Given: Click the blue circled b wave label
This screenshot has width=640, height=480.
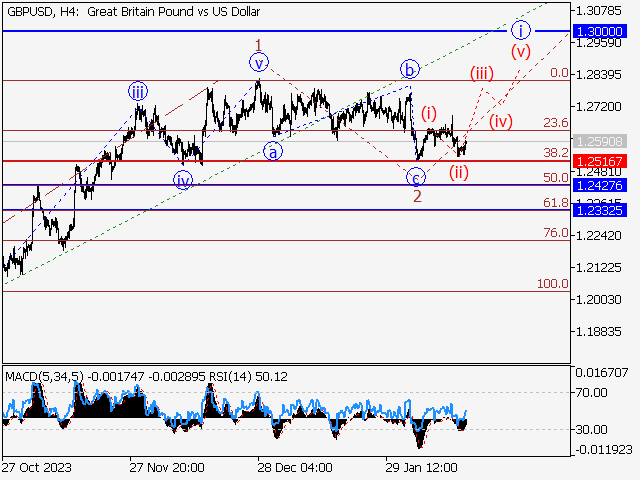Looking at the screenshot, I should (x=409, y=69).
